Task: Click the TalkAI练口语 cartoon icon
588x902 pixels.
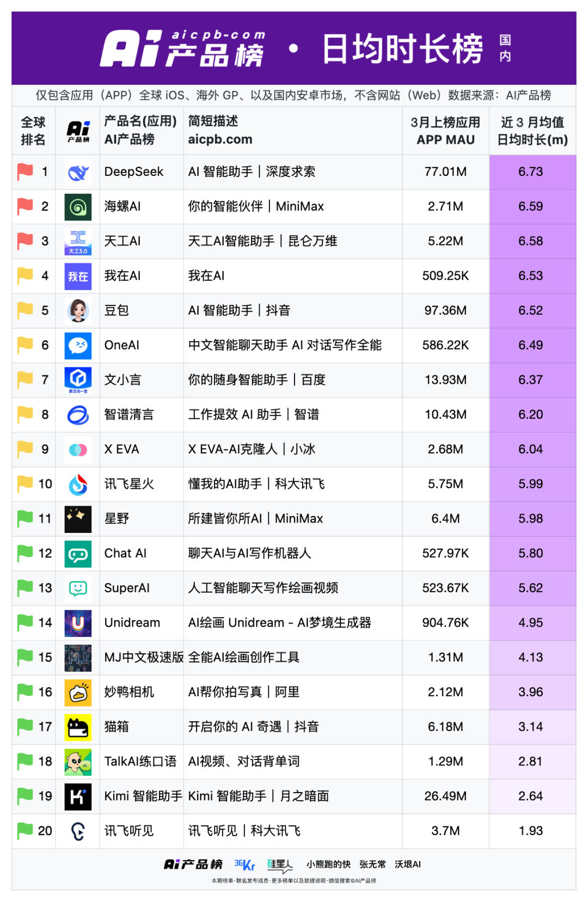Action: pos(78,762)
